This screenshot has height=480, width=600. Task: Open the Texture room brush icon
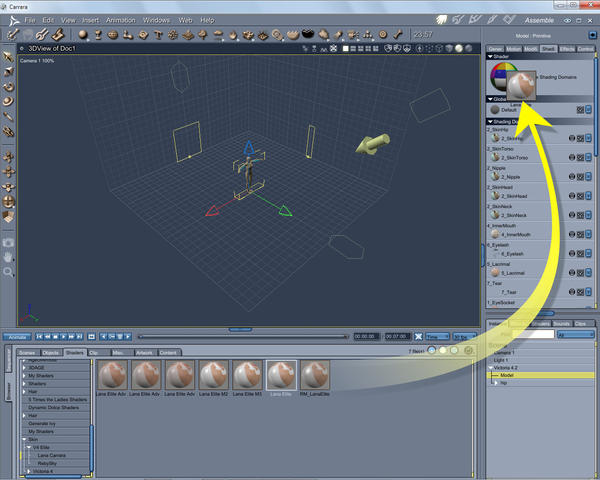pyautogui.click(x=492, y=20)
